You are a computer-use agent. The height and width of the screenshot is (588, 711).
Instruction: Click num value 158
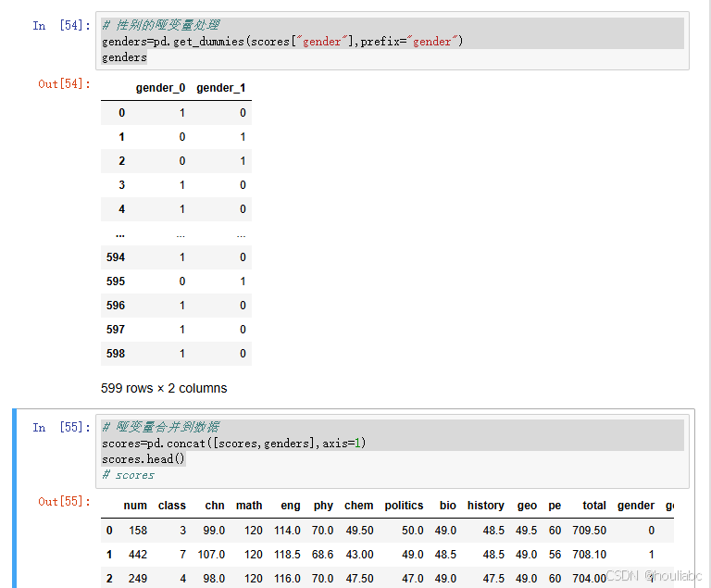(x=138, y=530)
